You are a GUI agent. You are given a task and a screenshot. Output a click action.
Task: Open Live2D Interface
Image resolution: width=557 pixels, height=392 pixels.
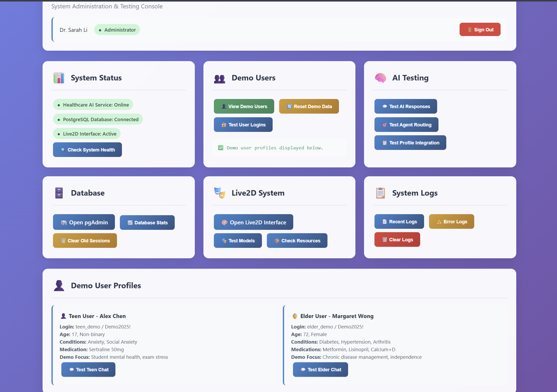pyautogui.click(x=253, y=222)
